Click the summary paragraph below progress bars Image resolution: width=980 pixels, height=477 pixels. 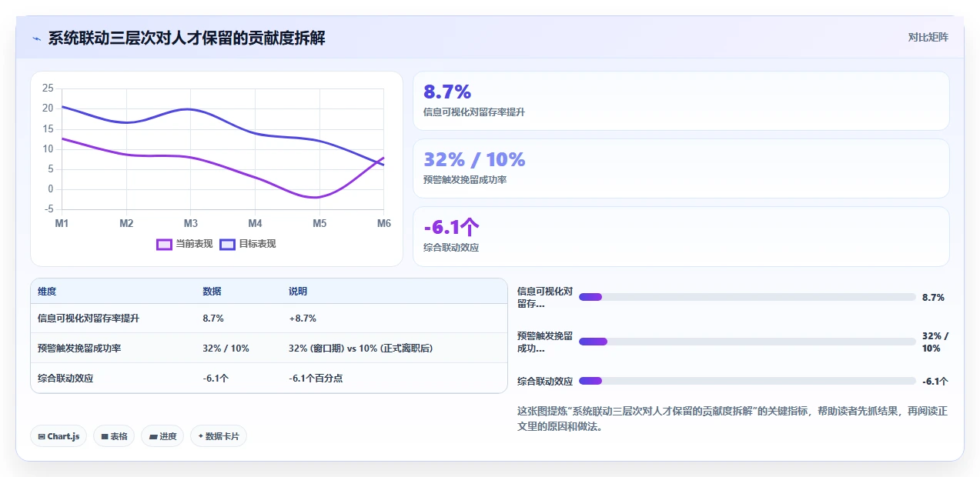[x=732, y=419]
